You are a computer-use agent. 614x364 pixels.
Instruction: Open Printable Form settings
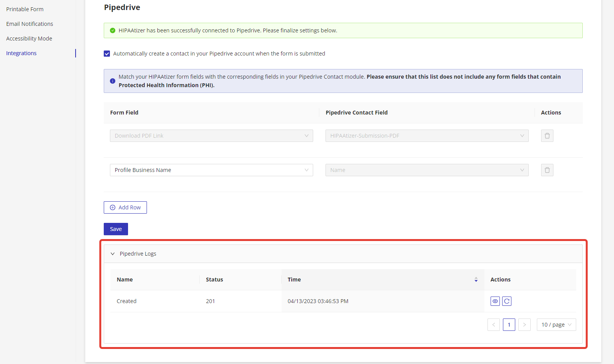(25, 9)
